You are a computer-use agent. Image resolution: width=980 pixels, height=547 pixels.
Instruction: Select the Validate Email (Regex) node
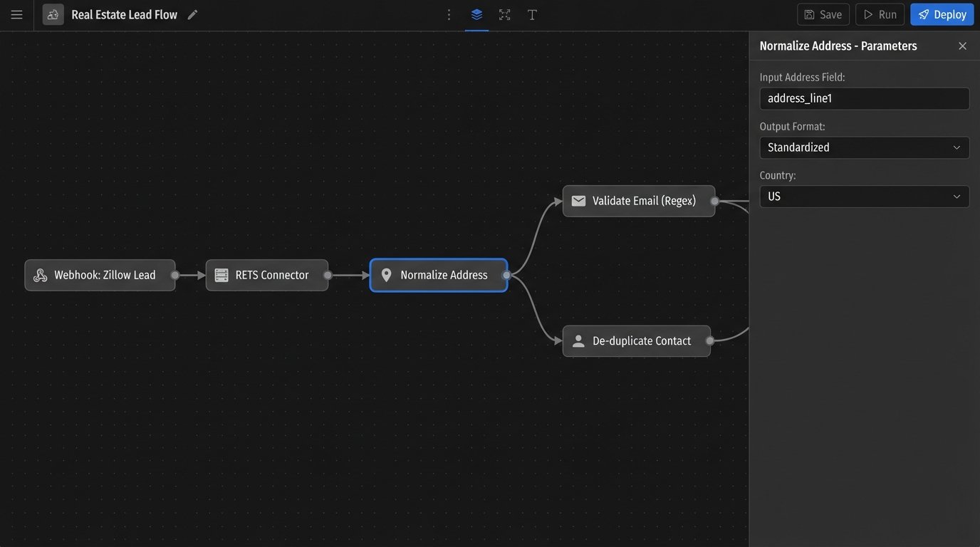pyautogui.click(x=639, y=200)
